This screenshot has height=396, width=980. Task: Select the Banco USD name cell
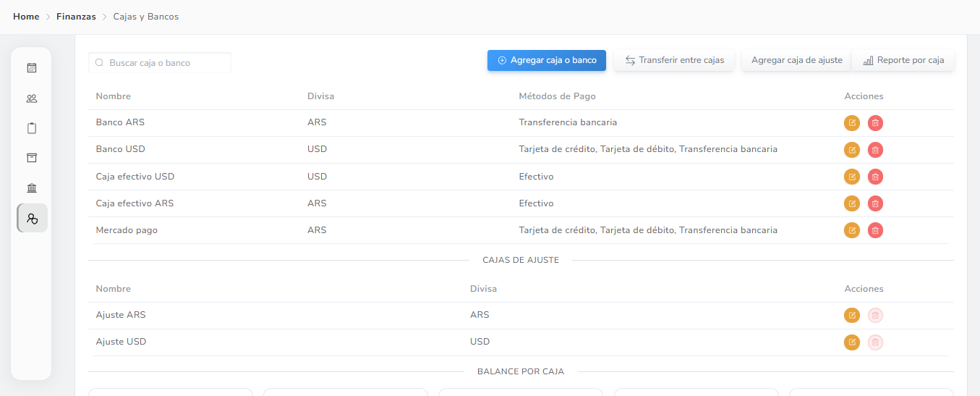tap(121, 149)
